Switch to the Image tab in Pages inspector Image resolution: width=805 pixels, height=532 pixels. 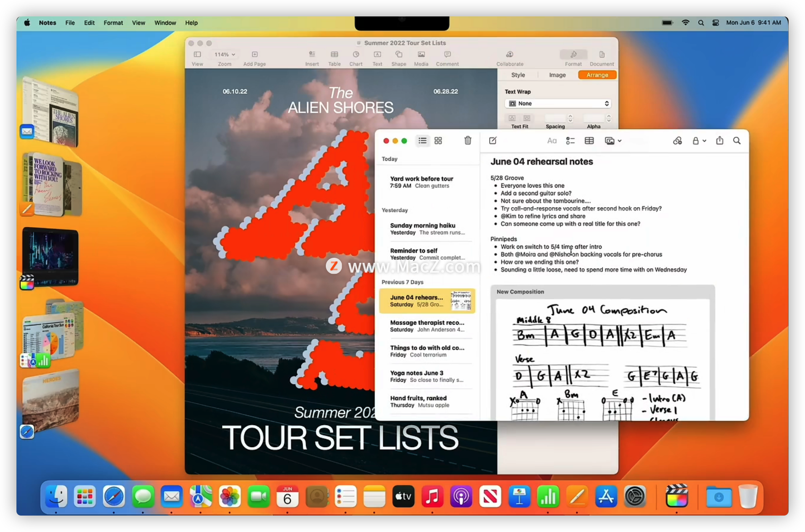coord(557,75)
